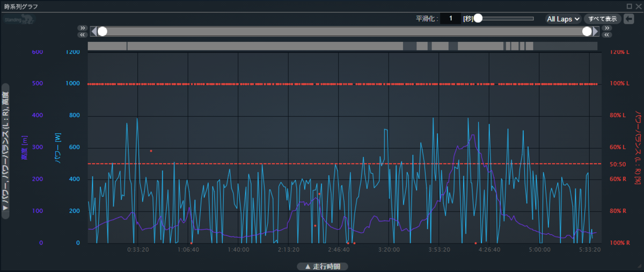The width and height of the screenshot is (644, 272).
Task: Click the 高度 [m] axis title
Action: click(x=24, y=148)
